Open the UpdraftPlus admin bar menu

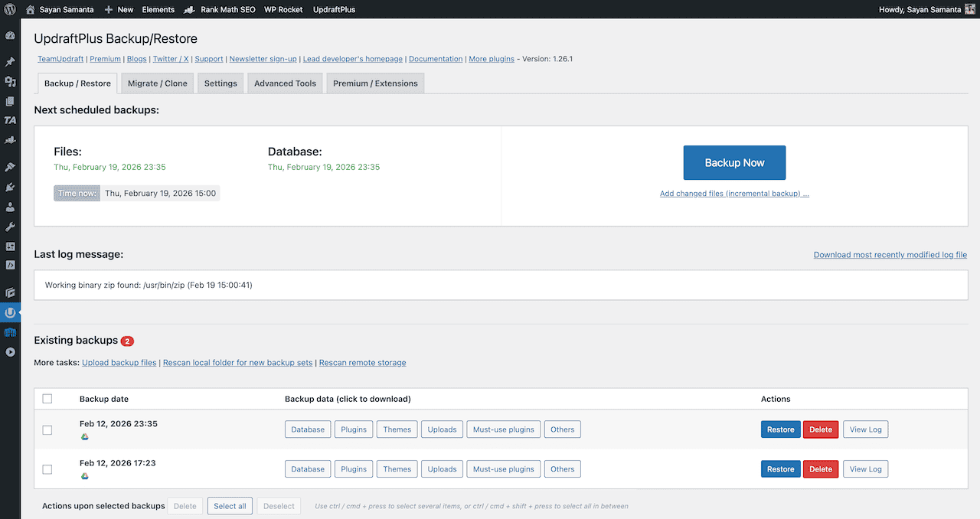pos(335,9)
